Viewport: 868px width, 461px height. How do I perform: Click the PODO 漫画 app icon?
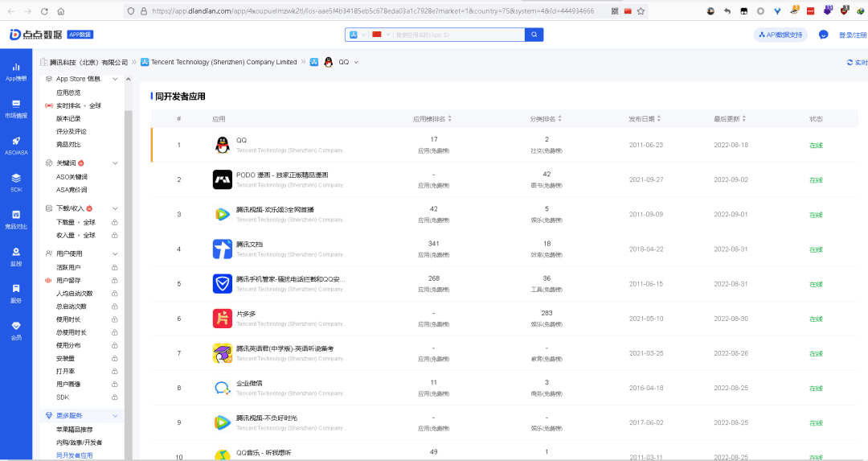(223, 179)
